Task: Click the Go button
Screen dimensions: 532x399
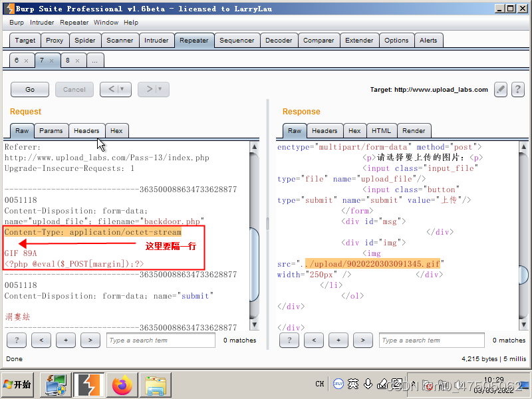Action: 30,90
